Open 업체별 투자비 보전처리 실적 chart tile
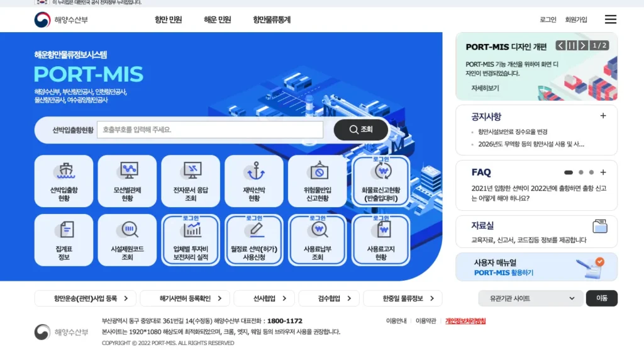 pyautogui.click(x=191, y=240)
